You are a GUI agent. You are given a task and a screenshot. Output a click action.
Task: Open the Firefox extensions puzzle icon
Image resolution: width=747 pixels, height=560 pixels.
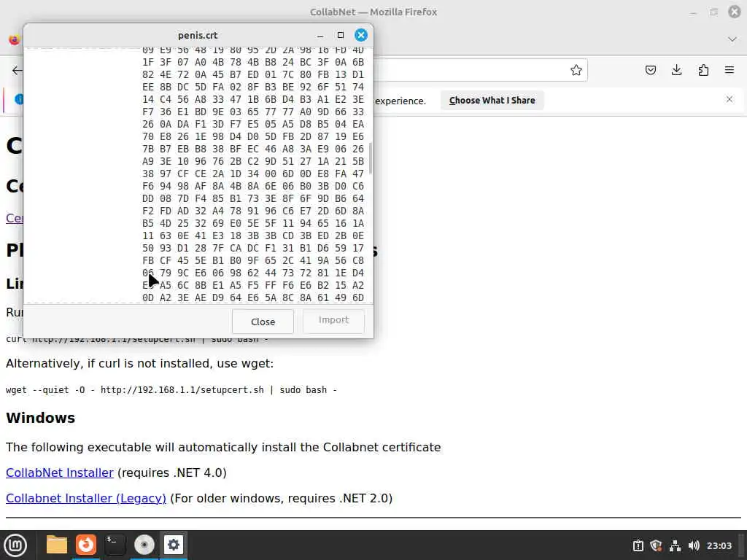[x=703, y=71]
